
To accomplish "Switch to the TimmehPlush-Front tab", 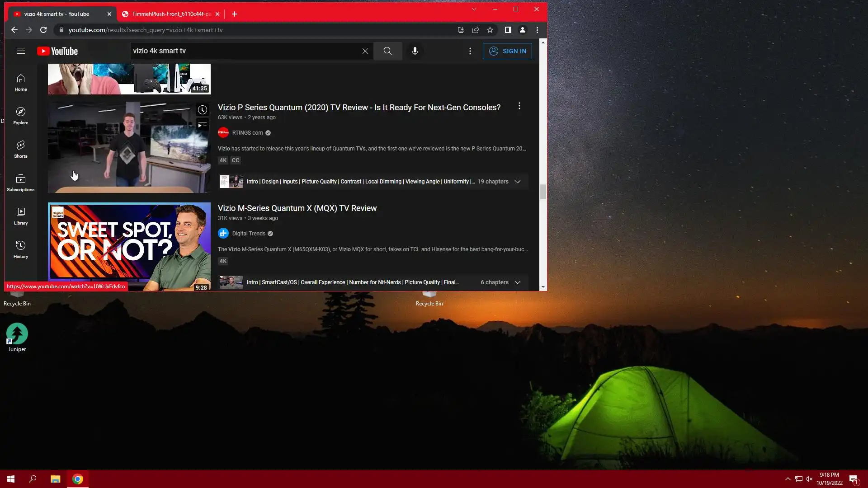I will coord(170,14).
